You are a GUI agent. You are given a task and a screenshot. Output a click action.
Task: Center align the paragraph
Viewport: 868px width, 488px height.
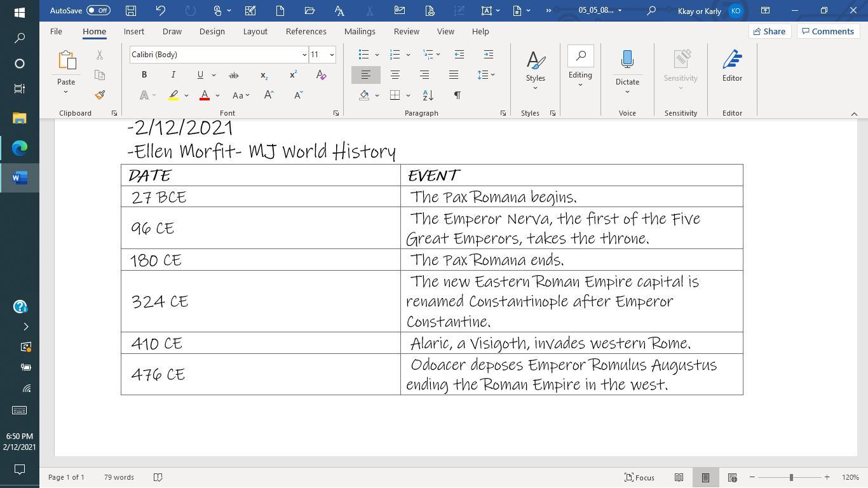click(x=395, y=75)
